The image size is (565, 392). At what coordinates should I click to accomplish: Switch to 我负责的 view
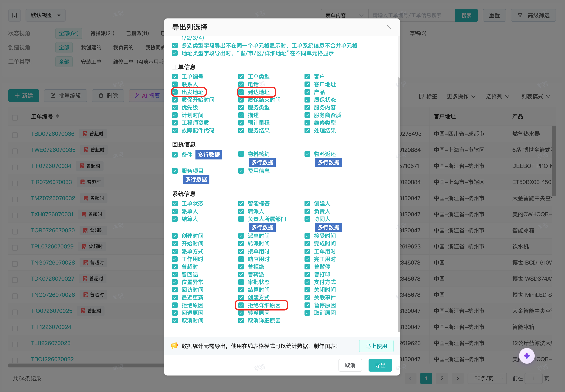click(x=123, y=47)
